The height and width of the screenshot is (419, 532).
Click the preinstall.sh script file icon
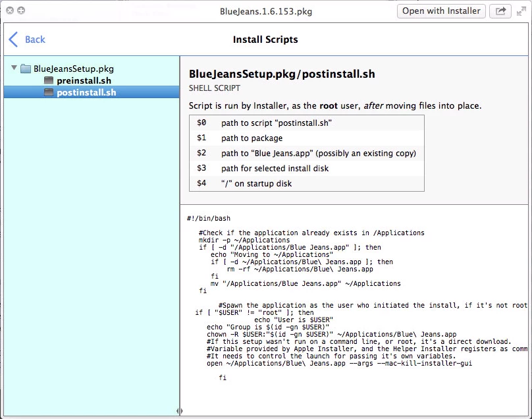click(49, 80)
